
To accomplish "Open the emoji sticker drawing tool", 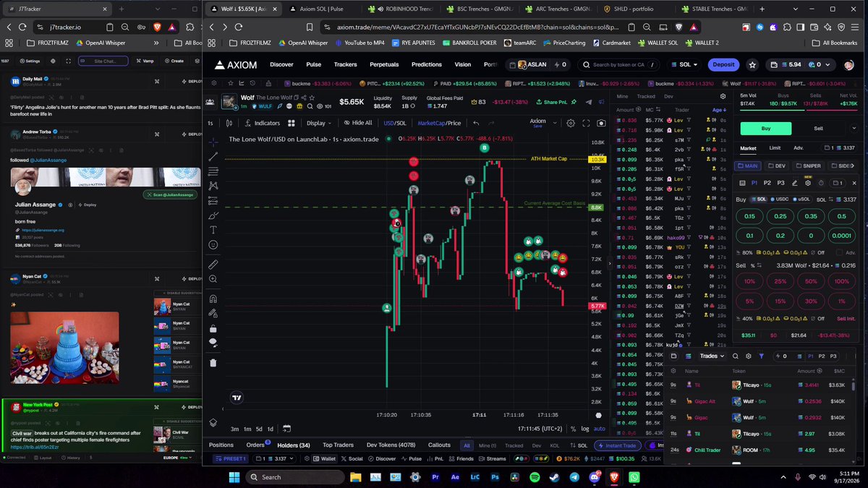I will (213, 245).
